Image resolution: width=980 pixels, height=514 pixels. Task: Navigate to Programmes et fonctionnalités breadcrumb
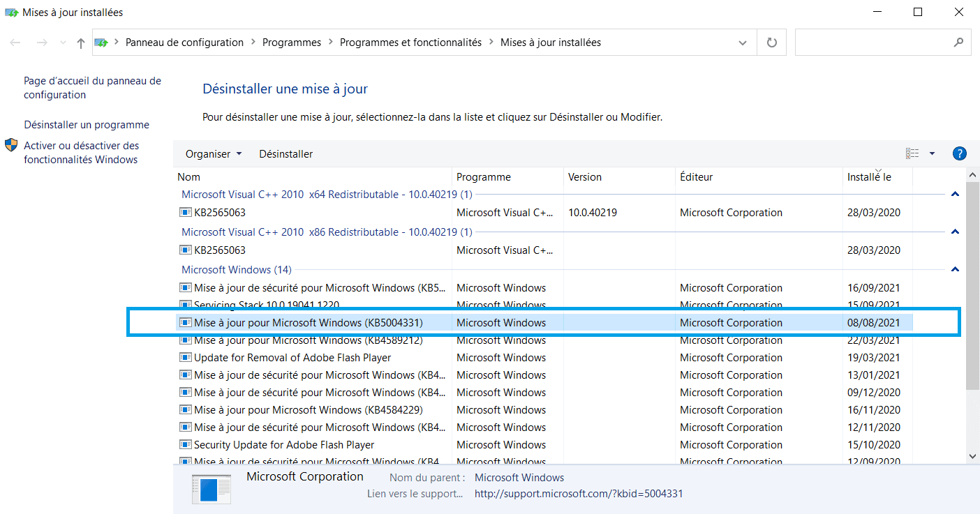(x=410, y=43)
